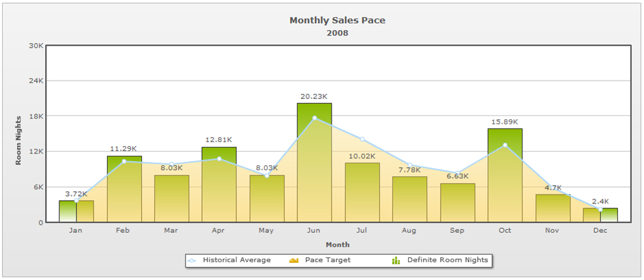Click the Monthly Sales Pace chart title
This screenshot has height=280, width=644.
point(338,20)
